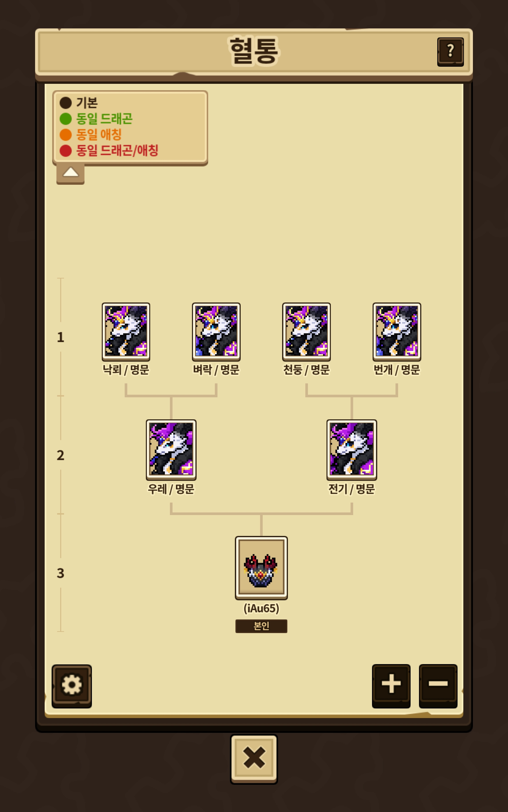Select the 천둥 / 명문 dragon portrait
The height and width of the screenshot is (812, 508).
(306, 331)
